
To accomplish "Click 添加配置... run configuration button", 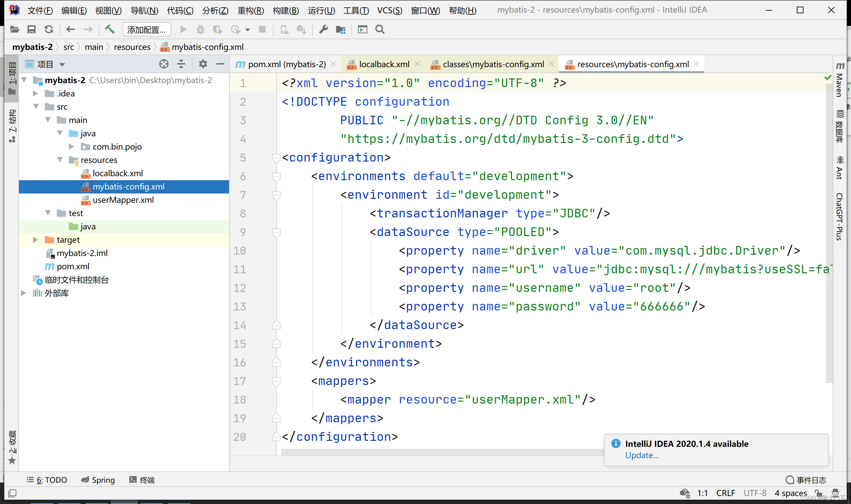I will coord(146,30).
